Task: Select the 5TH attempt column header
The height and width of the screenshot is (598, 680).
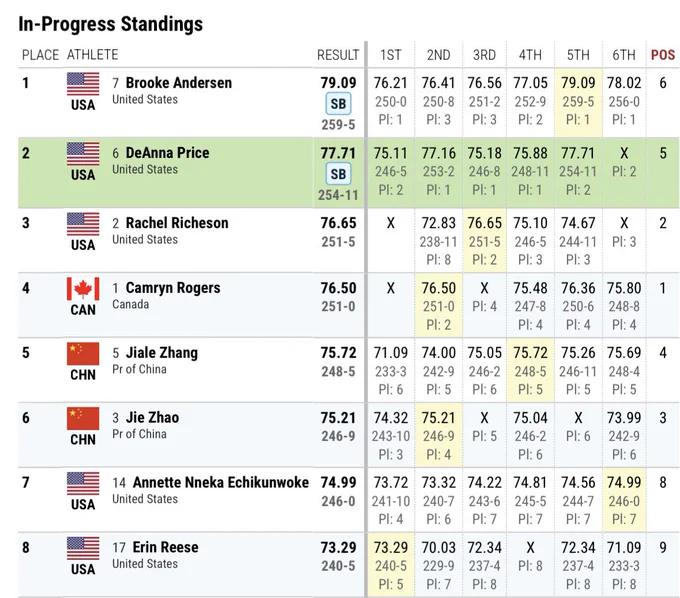Action: tap(578, 55)
